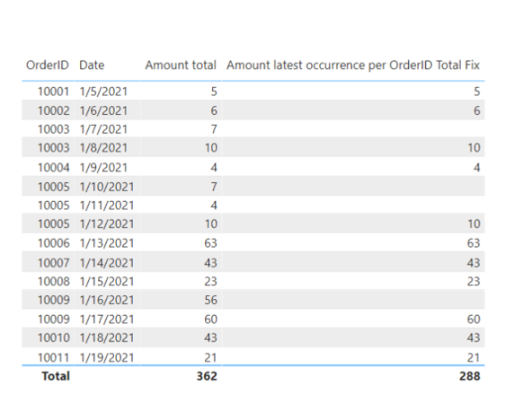The image size is (532, 412).
Task: Click Amount total 7 in the 1/10/2021 row
Action: pos(214,187)
